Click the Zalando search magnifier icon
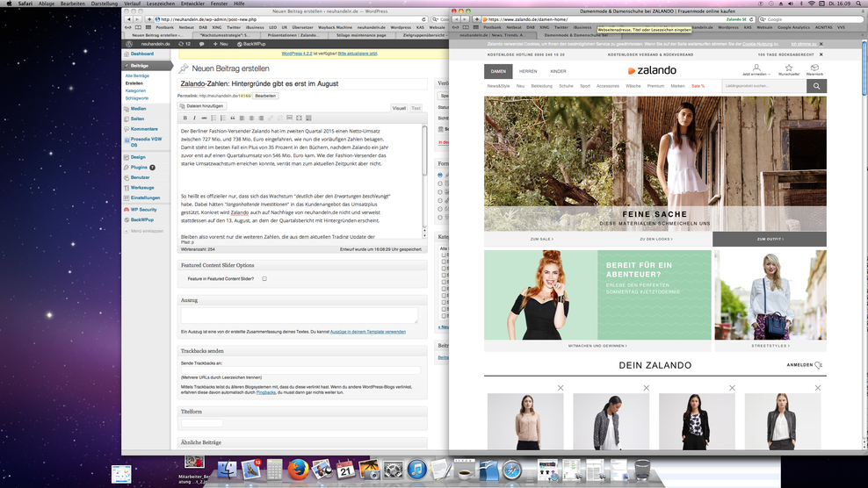This screenshot has height=488, width=868. click(x=816, y=86)
